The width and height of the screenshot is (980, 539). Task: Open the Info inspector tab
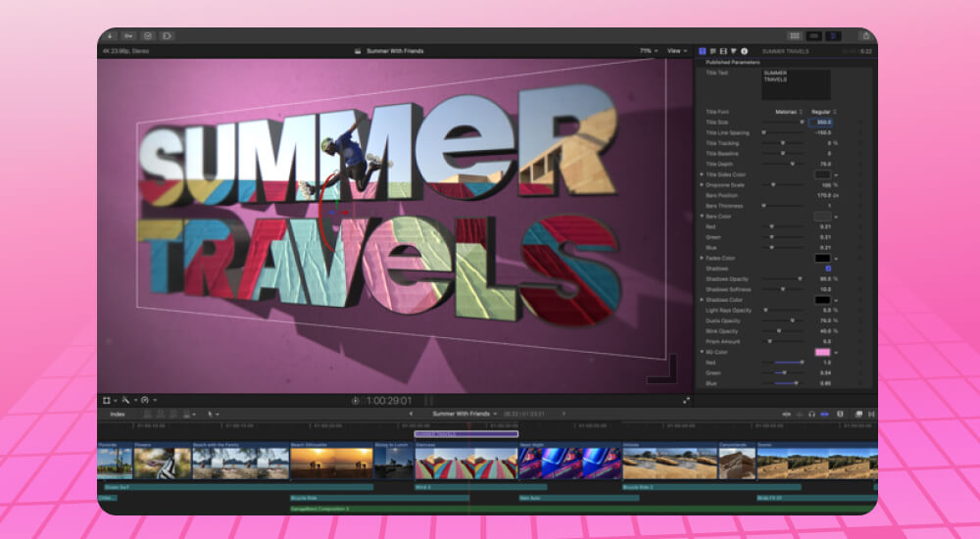[x=744, y=51]
